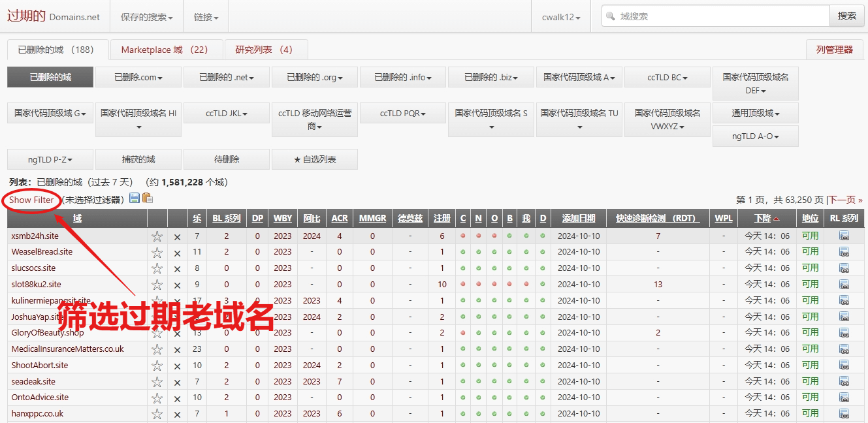Click the magnifier icon in domain search box

coord(611,16)
